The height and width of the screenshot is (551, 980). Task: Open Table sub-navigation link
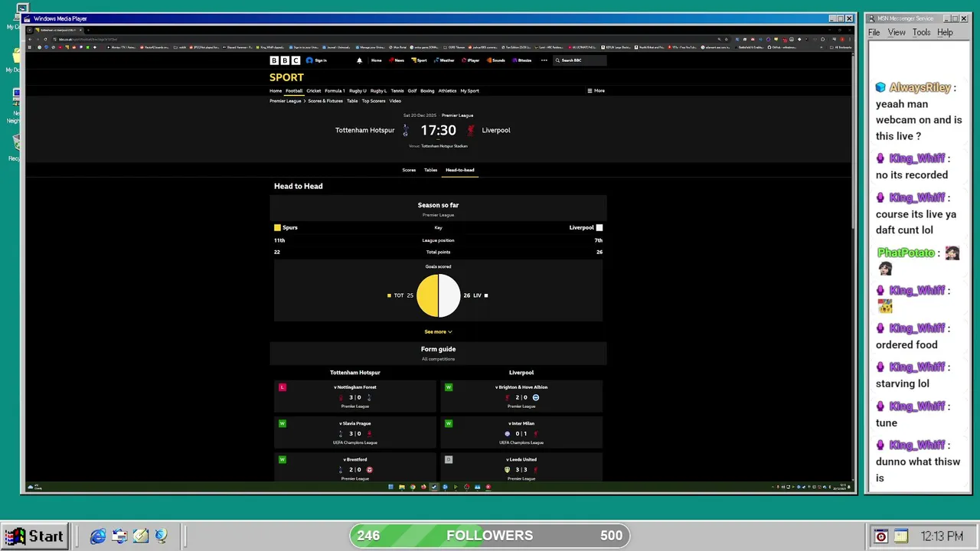coord(352,101)
